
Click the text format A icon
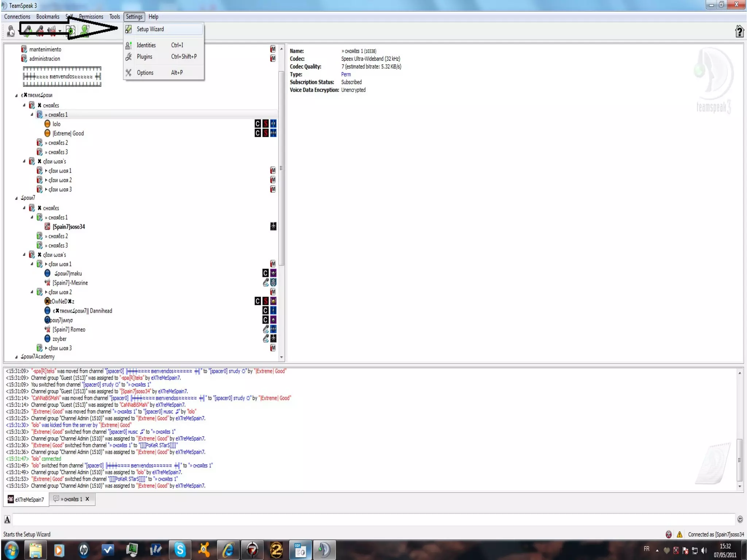pyautogui.click(x=7, y=520)
